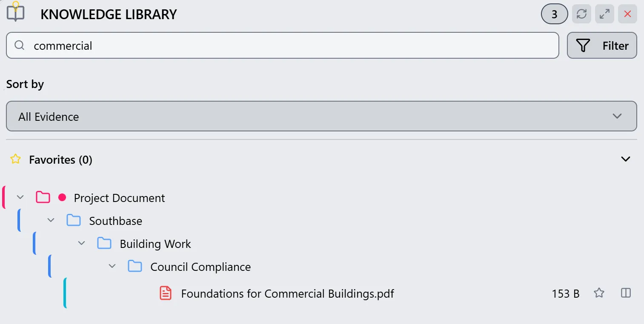Click the Filter button
Viewport: 644px width, 324px height.
coord(602,45)
